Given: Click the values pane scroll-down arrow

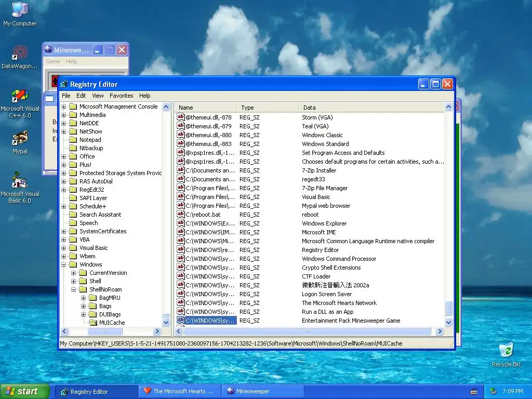Looking at the screenshot, I should point(448,322).
